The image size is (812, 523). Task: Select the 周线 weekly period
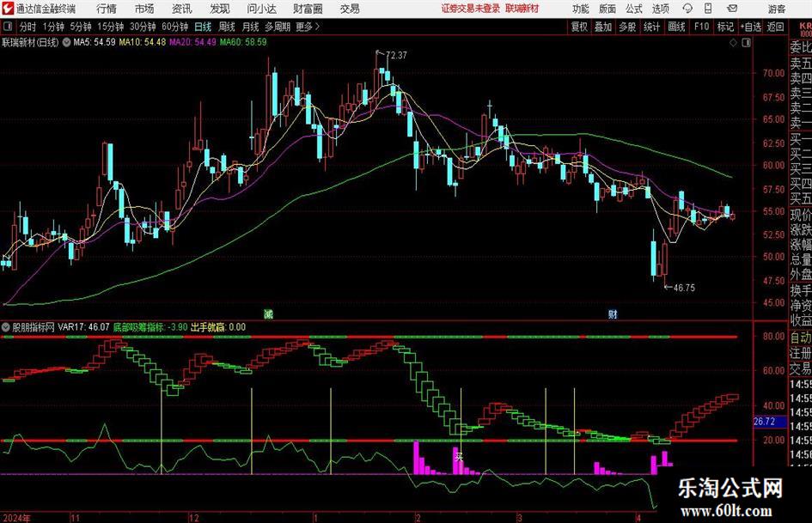[x=227, y=27]
